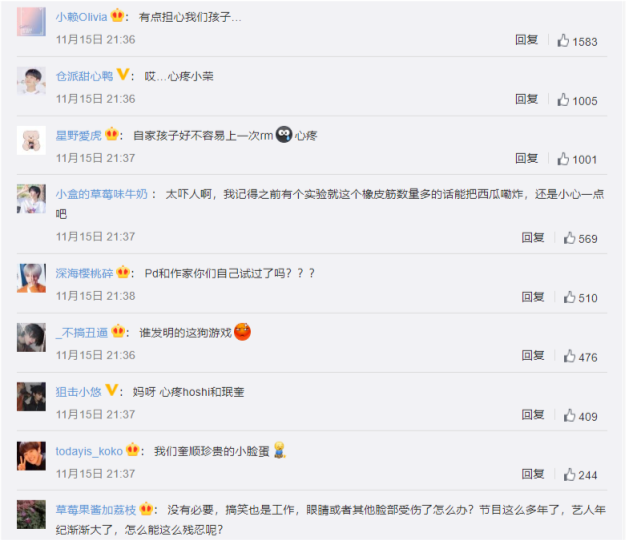Like 深海樱桃碎's comment with 510 likes
Screen dimensions: 626x540
[569, 297]
